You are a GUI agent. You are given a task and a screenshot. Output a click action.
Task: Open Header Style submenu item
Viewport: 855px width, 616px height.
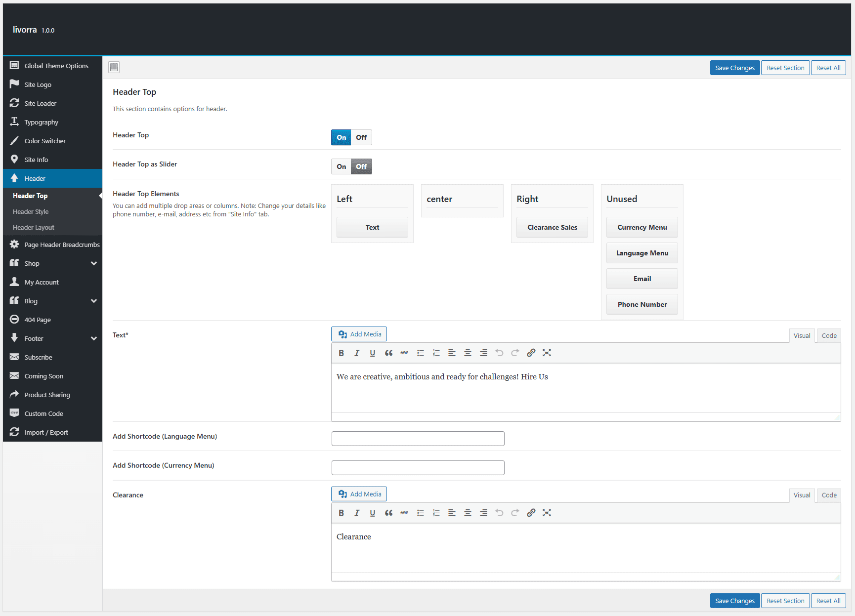31,211
